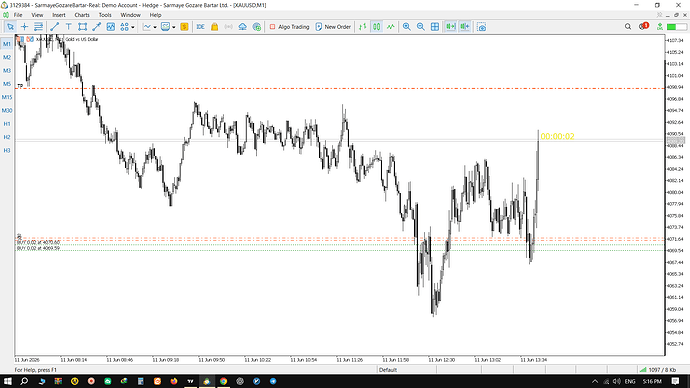Switch to bar chart mode
The image size is (690, 388).
362,27
